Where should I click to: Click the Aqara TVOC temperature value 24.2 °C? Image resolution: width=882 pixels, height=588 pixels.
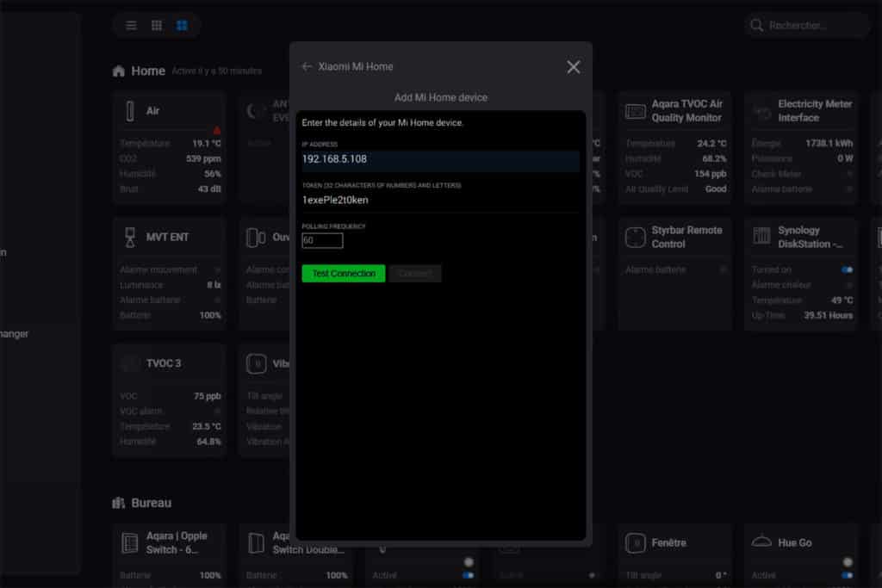tap(711, 144)
